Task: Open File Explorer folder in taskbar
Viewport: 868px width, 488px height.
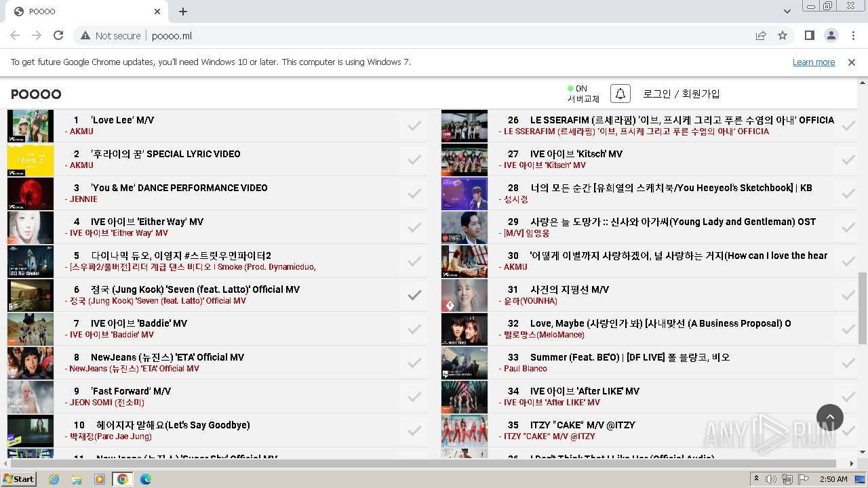Action: coord(77,479)
